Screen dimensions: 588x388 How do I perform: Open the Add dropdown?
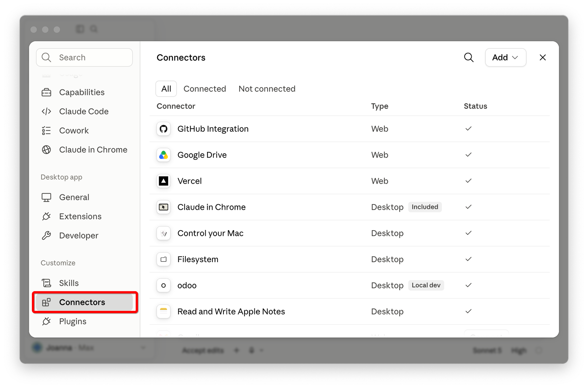(x=505, y=57)
